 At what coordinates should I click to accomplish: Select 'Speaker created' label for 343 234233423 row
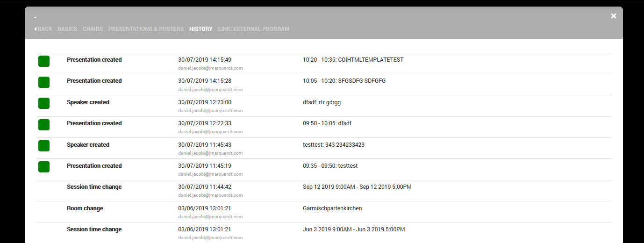(88, 145)
